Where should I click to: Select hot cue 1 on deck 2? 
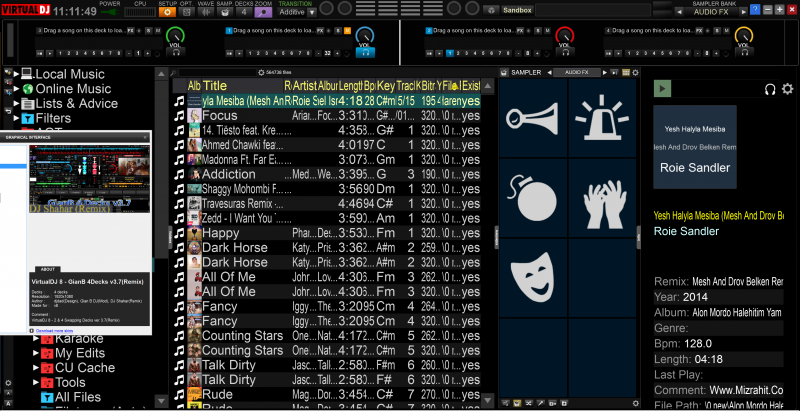(x=449, y=53)
